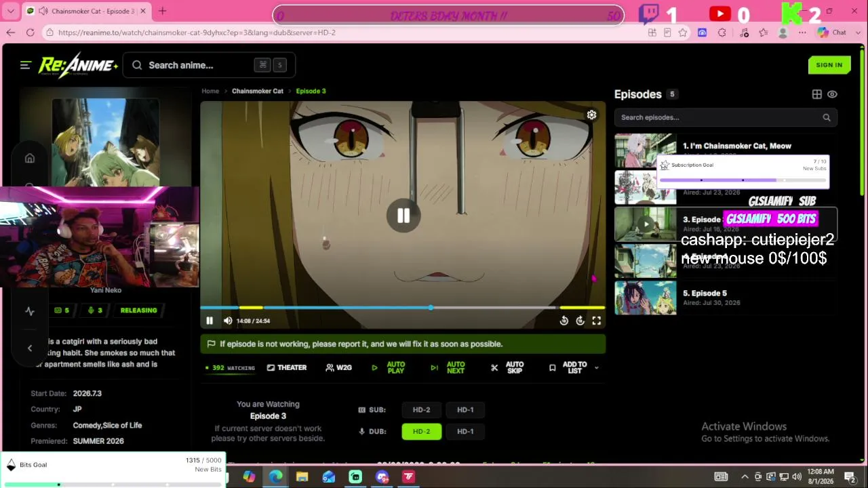868x488 pixels.
Task: Collapse the sidebar with the left chevron
Action: [30, 348]
